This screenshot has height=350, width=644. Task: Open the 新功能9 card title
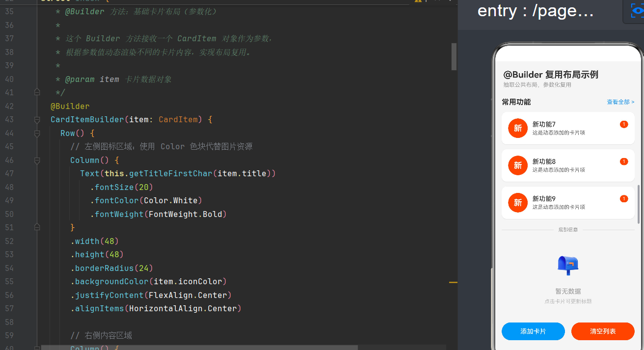click(544, 199)
